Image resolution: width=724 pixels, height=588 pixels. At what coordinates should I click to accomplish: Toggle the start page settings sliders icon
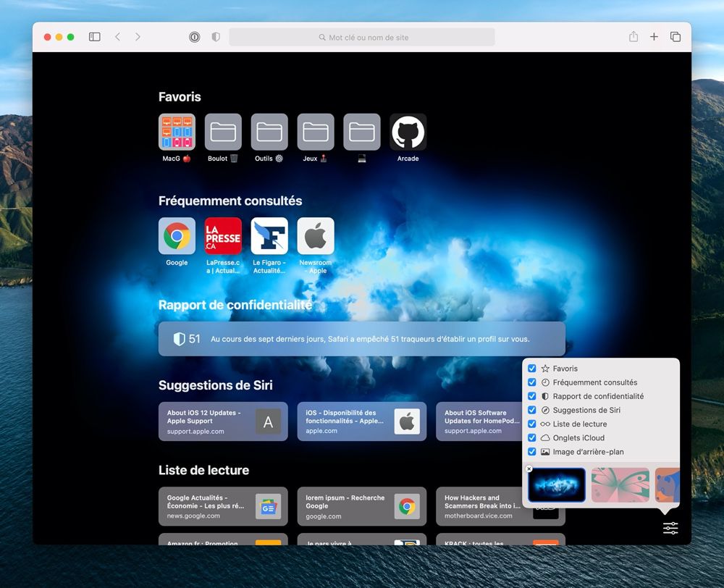pos(670,528)
